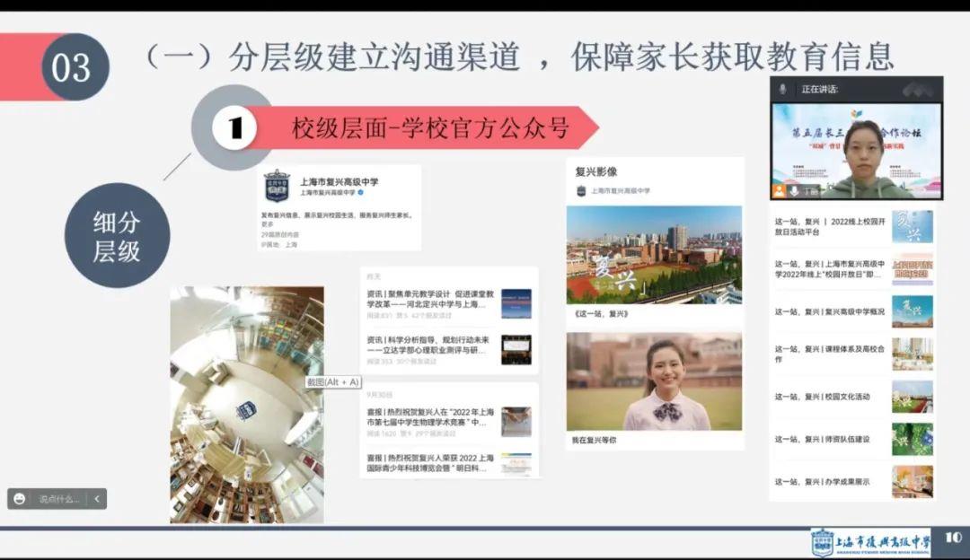Click the 上海市复兴高级中学 account logo badge
Image resolution: width=970 pixels, height=560 pixels.
pyautogui.click(x=277, y=186)
